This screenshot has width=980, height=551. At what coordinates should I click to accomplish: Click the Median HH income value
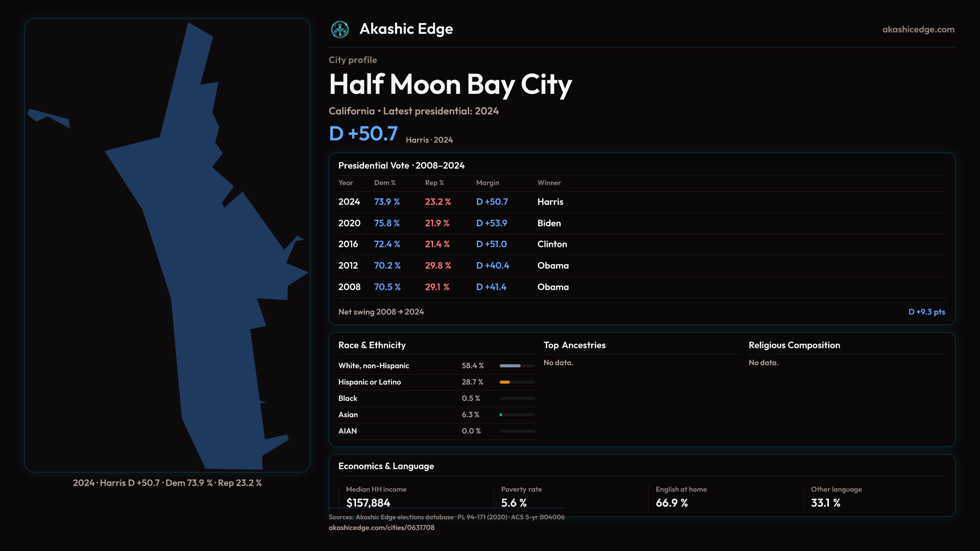coord(368,503)
